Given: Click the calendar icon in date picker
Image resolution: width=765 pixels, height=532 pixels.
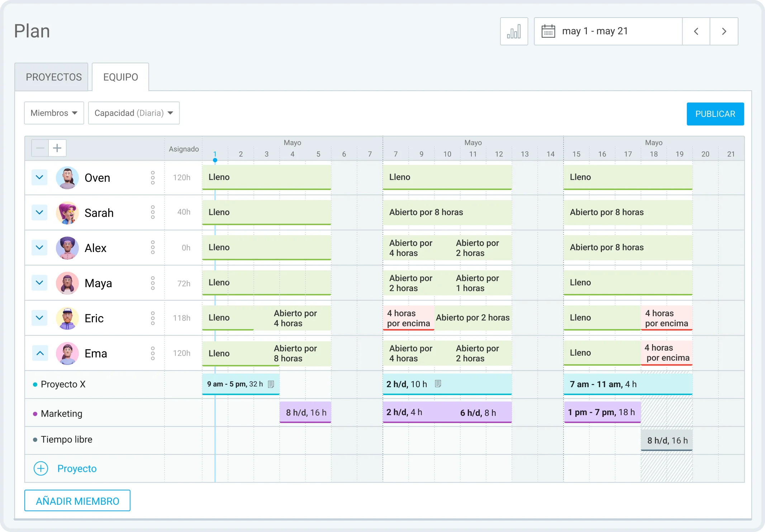Looking at the screenshot, I should 548,31.
